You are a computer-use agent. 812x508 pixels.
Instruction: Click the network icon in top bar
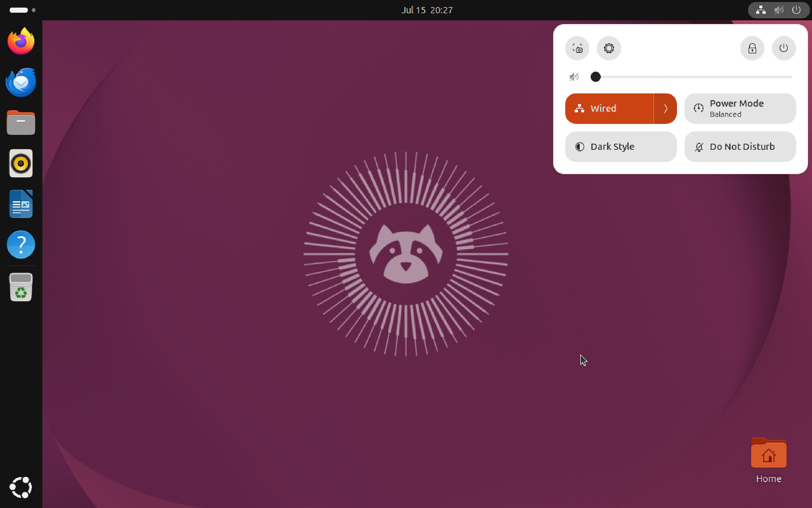[x=761, y=10]
